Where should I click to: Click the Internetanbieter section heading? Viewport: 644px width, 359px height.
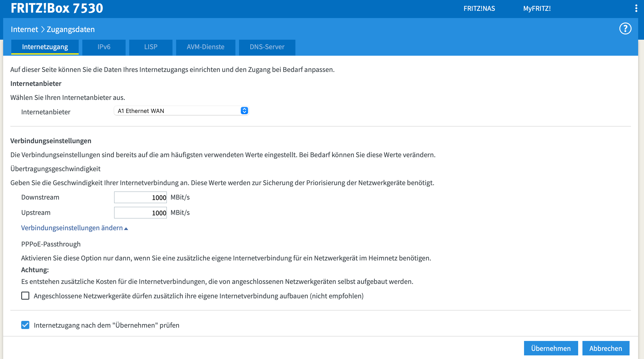click(36, 83)
